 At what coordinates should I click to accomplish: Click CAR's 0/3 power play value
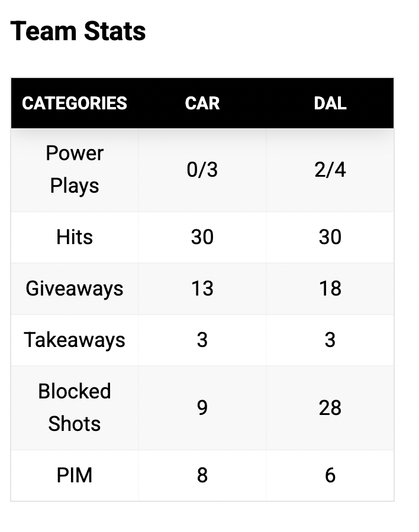click(x=202, y=170)
